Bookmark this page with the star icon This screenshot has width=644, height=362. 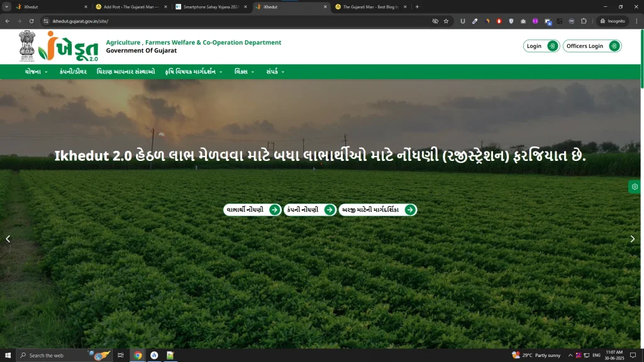click(x=446, y=21)
